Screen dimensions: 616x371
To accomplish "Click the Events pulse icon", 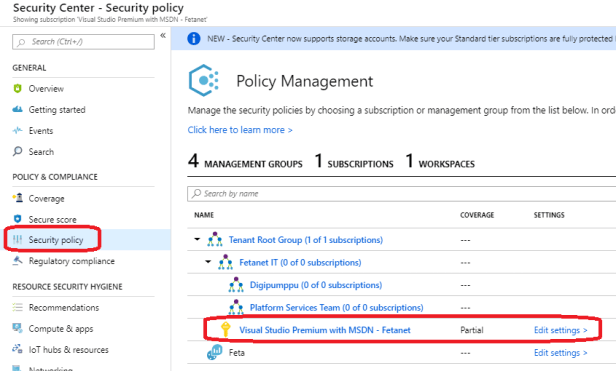I will [17, 130].
